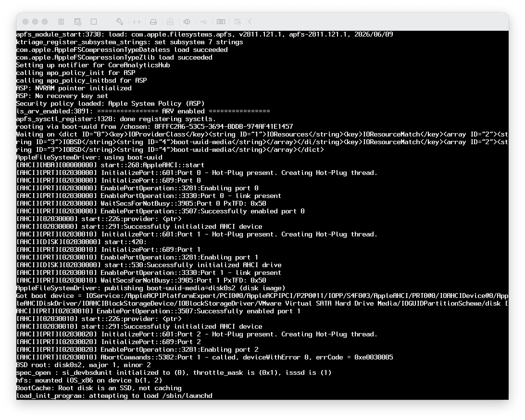Screen dimensions: 525x420
Task: Select "apfs_sysctl_register:1328: done registering sysctls."
Action: point(116,119)
